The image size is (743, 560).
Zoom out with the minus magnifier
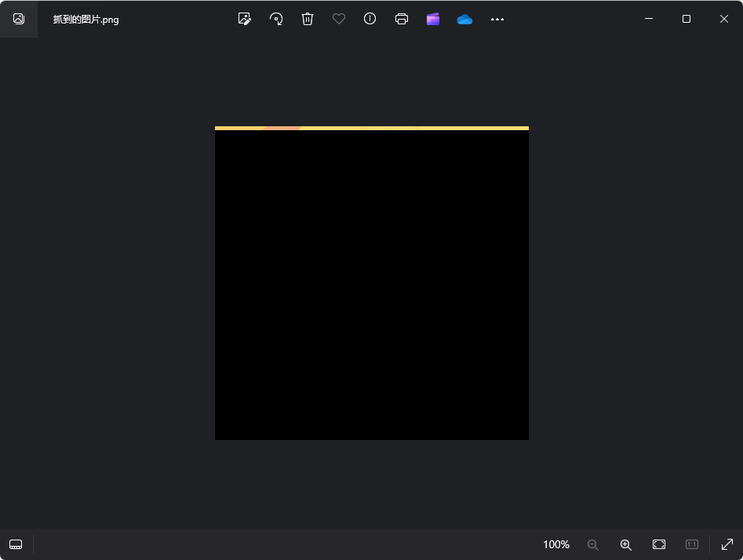tap(593, 544)
